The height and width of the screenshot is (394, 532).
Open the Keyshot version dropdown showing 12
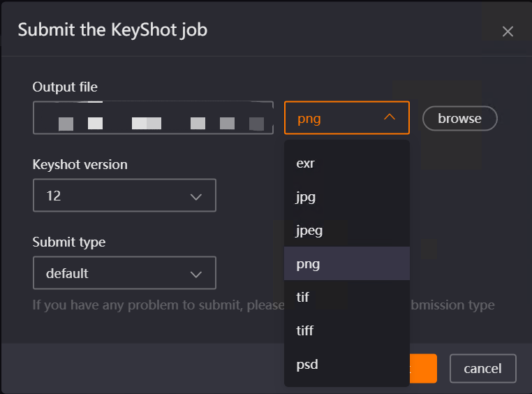point(124,196)
